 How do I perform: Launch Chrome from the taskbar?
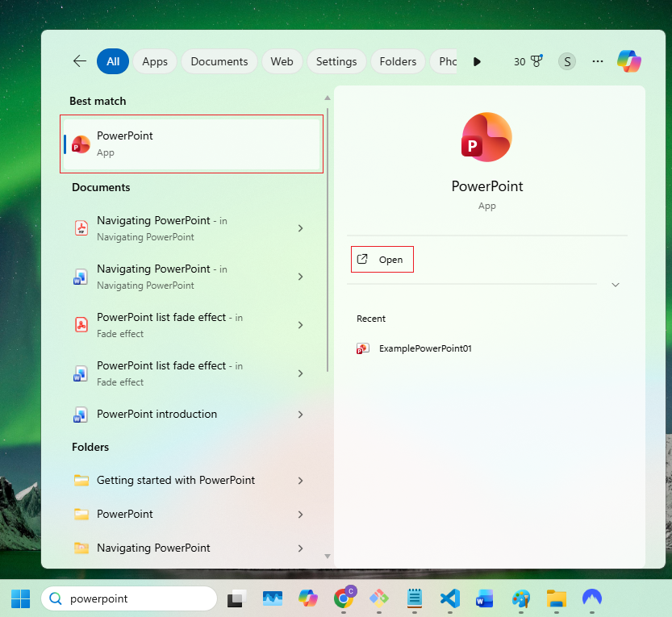pyautogui.click(x=344, y=598)
